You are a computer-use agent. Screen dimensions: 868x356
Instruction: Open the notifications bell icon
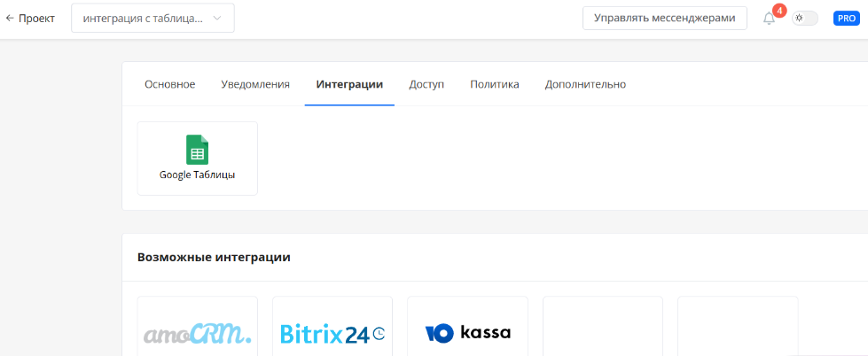(x=769, y=19)
